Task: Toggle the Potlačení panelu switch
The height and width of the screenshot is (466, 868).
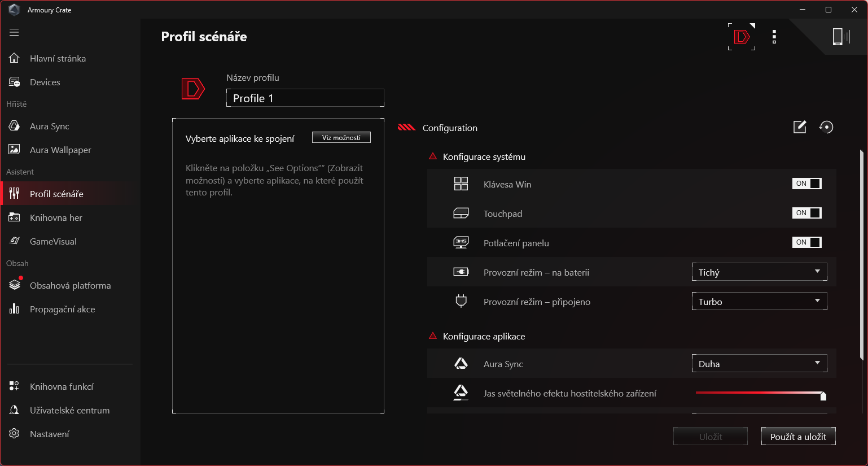Action: click(x=807, y=242)
